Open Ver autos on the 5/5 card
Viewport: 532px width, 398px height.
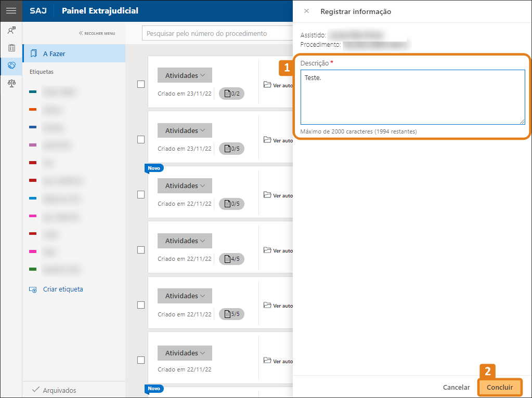278,306
